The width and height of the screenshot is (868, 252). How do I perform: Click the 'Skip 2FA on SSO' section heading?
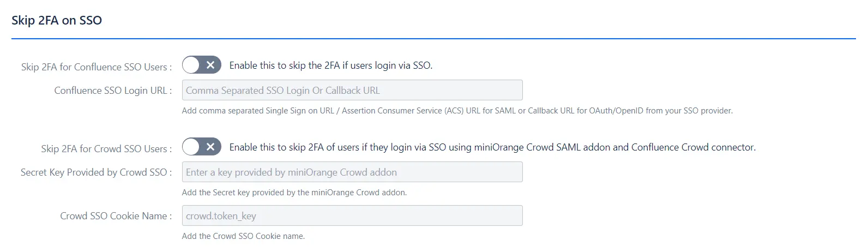(x=57, y=21)
